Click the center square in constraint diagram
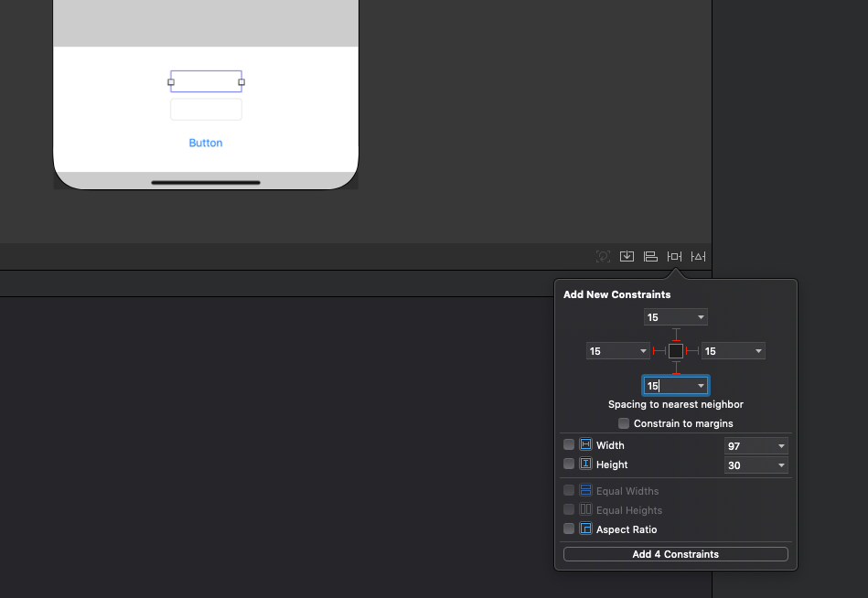Image resolution: width=868 pixels, height=598 pixels. tap(676, 351)
